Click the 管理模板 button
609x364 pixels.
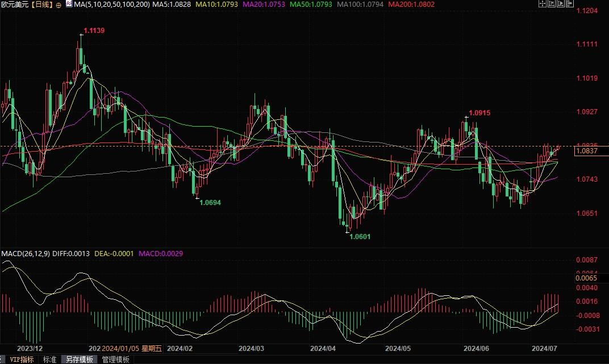[x=115, y=359]
